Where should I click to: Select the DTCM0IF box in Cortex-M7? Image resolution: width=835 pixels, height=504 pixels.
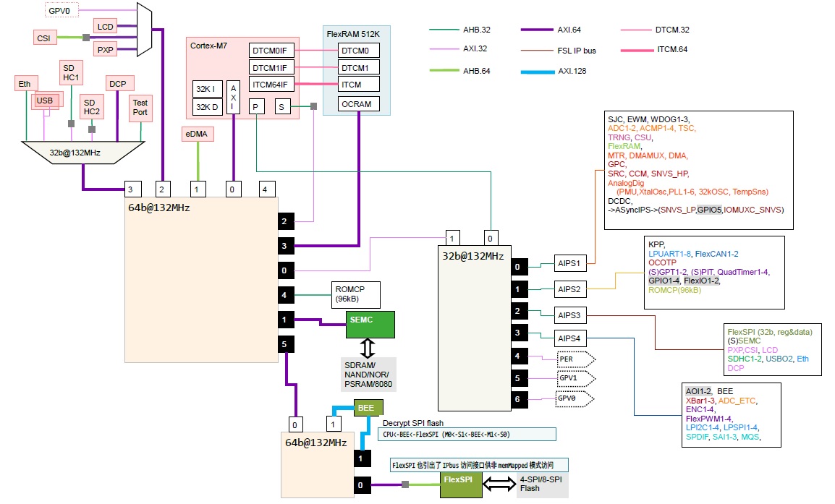271,51
